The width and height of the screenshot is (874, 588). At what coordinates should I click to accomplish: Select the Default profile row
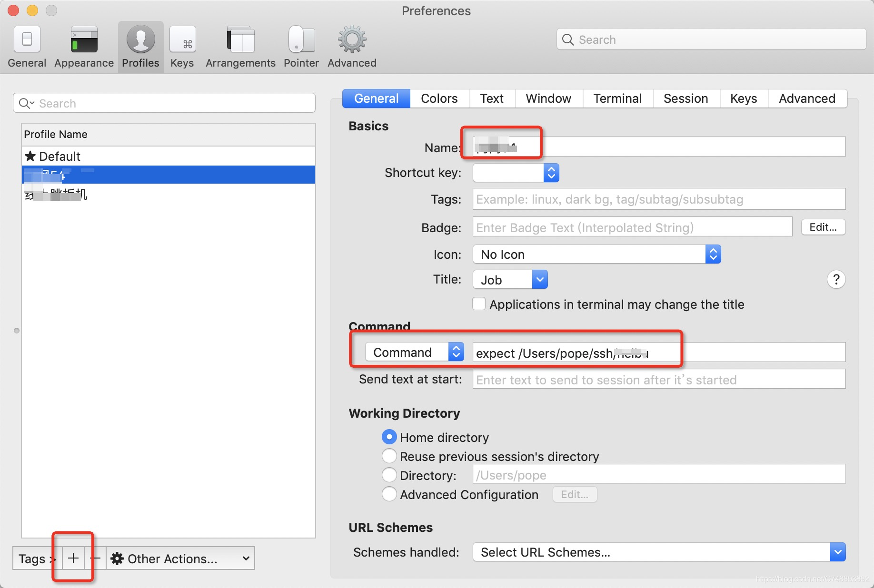[x=169, y=156]
